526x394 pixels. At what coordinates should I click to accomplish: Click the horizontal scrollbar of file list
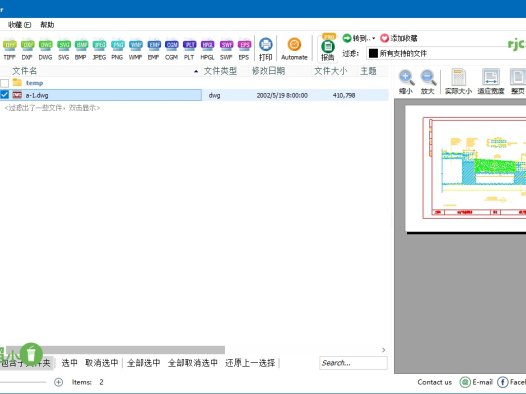click(115, 350)
